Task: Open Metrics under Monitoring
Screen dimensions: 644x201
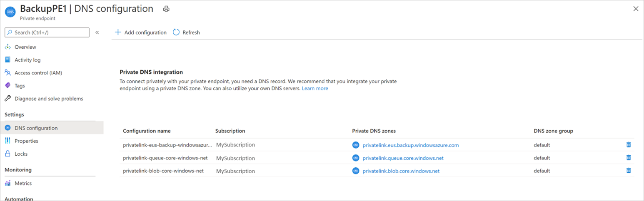Action: 23,184
